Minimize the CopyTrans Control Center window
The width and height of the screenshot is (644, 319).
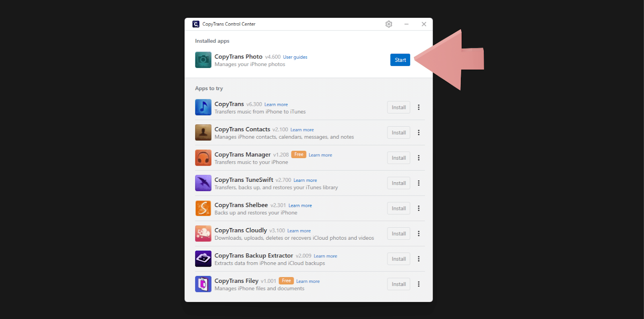[x=407, y=24]
